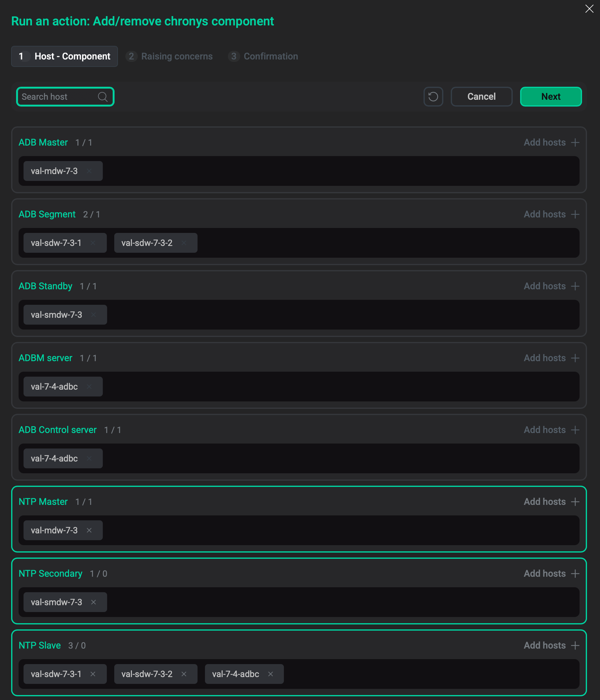Add hosts to NTP Master section

(551, 502)
